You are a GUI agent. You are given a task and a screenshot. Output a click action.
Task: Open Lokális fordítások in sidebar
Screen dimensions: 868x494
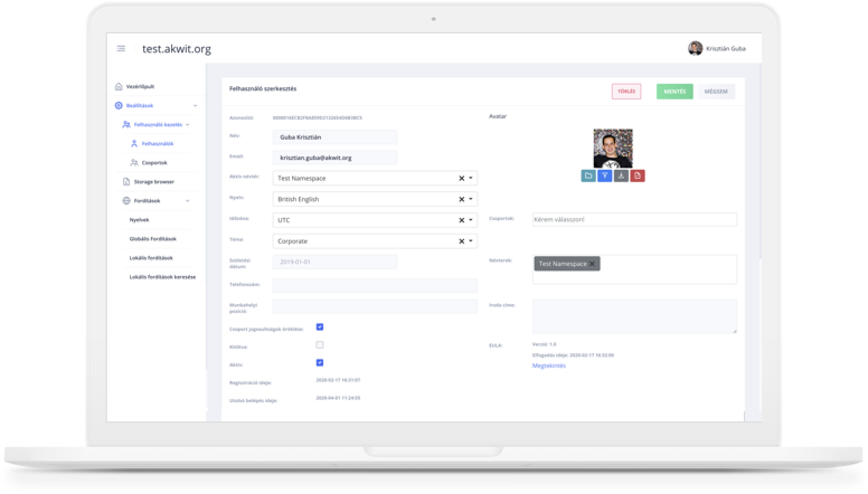click(x=151, y=258)
